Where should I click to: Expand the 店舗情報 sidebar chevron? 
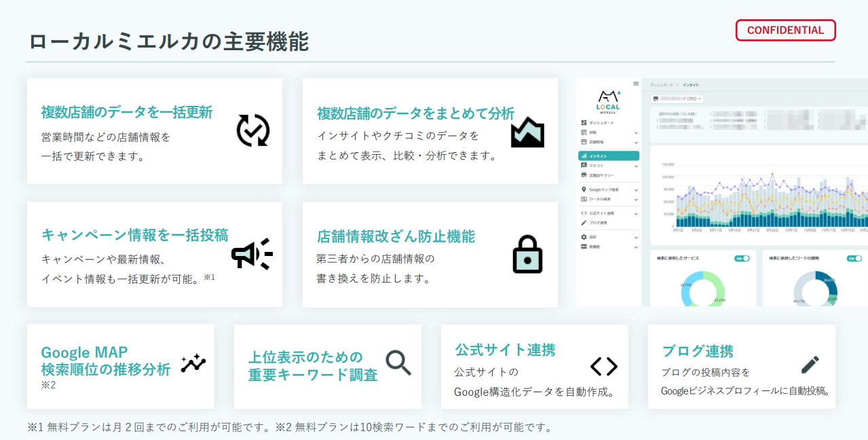click(636, 142)
